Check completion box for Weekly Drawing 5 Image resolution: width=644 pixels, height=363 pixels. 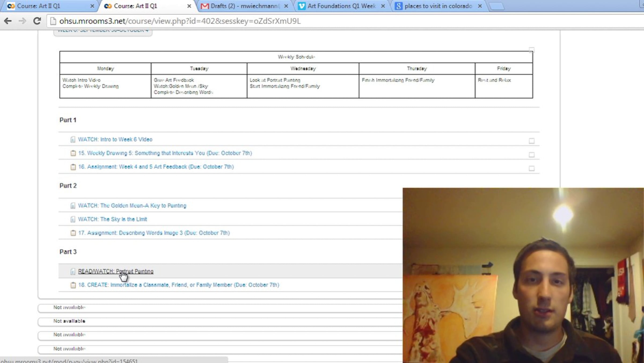[531, 155]
